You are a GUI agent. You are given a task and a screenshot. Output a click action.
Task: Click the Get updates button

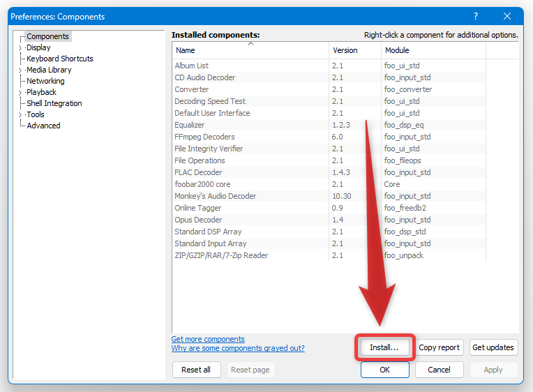coord(493,347)
